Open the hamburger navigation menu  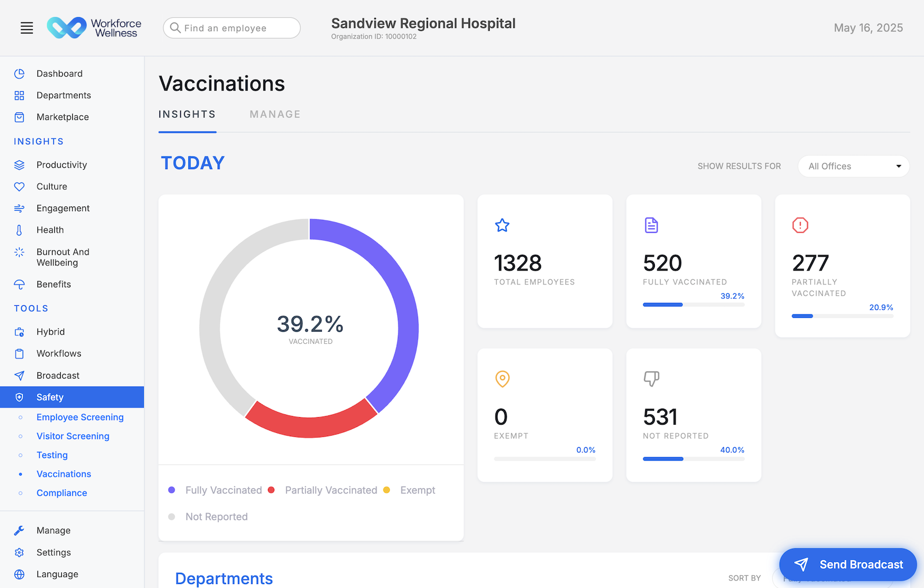point(27,27)
